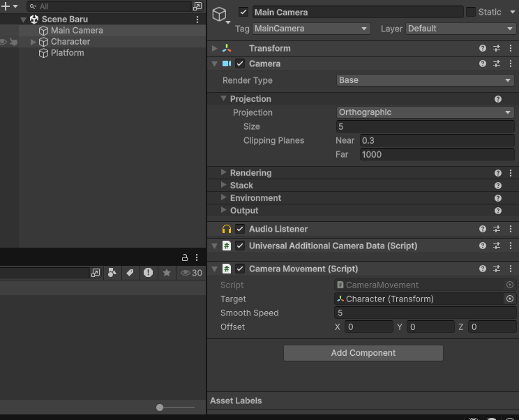Open Camera Movement presets icon
The image size is (519, 420).
[497, 269]
